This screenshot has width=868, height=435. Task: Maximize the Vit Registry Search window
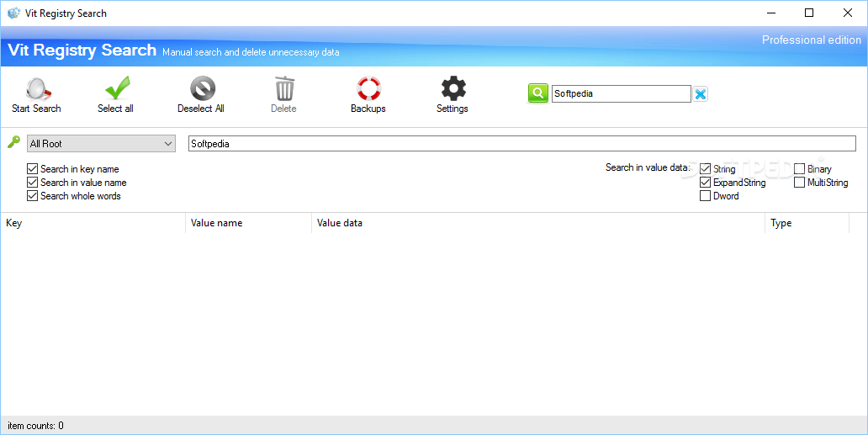pos(809,13)
